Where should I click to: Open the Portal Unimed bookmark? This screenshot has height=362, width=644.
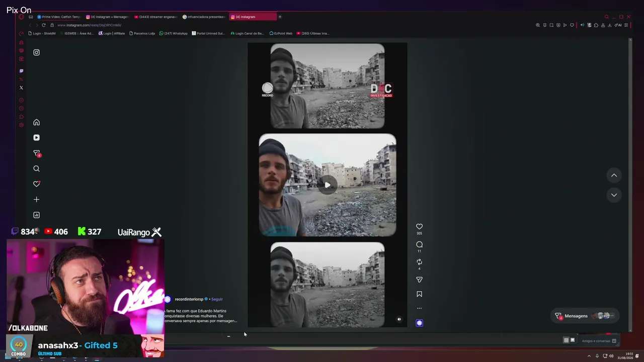[x=208, y=33]
